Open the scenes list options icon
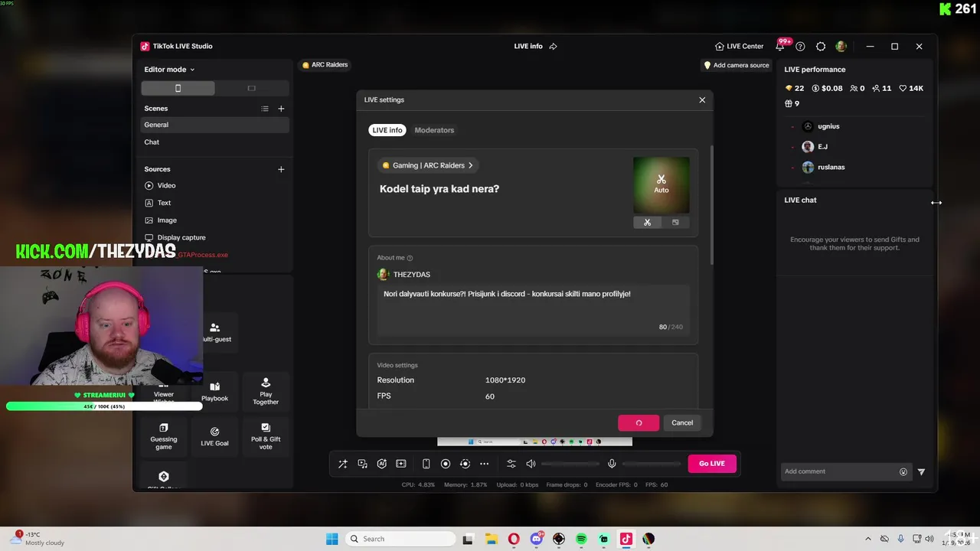Viewport: 980px width, 551px height. pyautogui.click(x=265, y=109)
